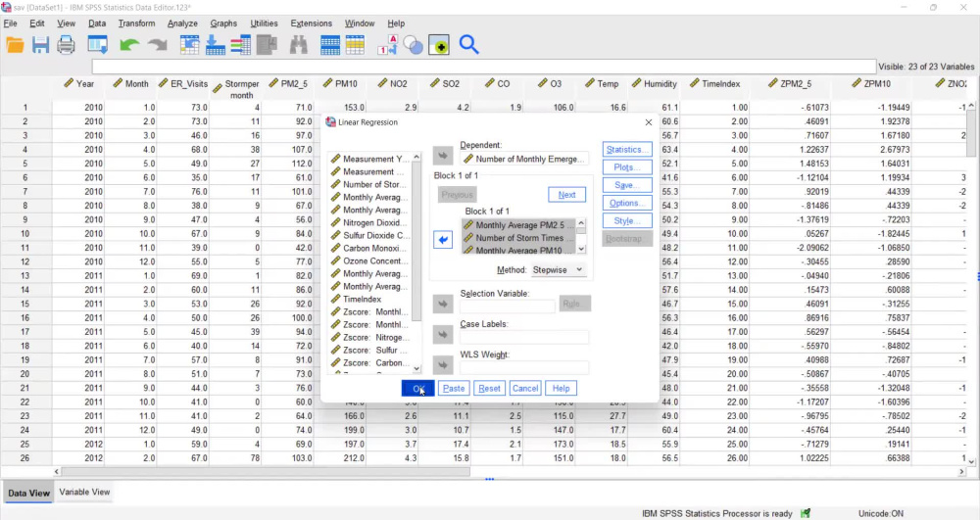Screen dimensions: 980x520
Task: Select Carbon Monoxi... in the variable list
Action: [x=370, y=249]
